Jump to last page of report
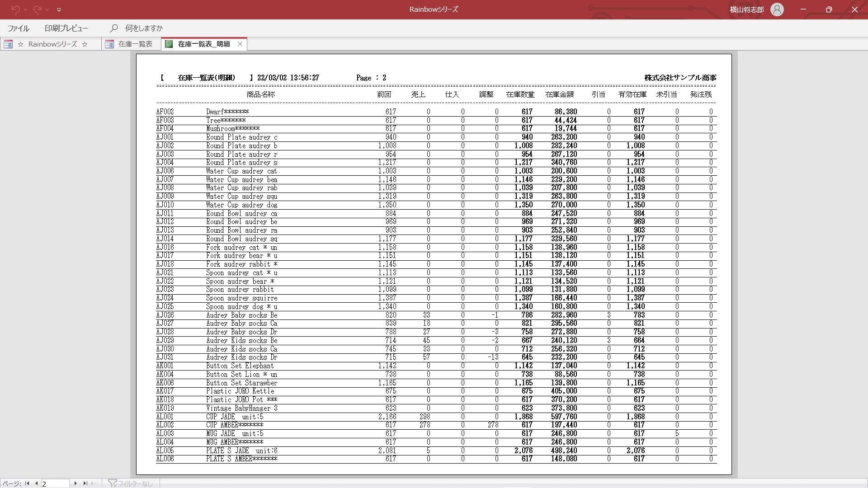 (x=85, y=483)
